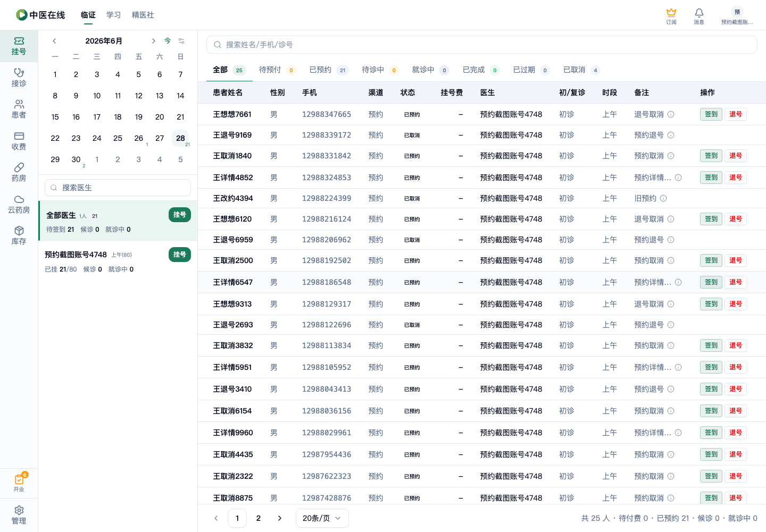The width and height of the screenshot is (766, 532).
Task: Open the 预约截图账 user avatar
Action: pyautogui.click(x=737, y=16)
